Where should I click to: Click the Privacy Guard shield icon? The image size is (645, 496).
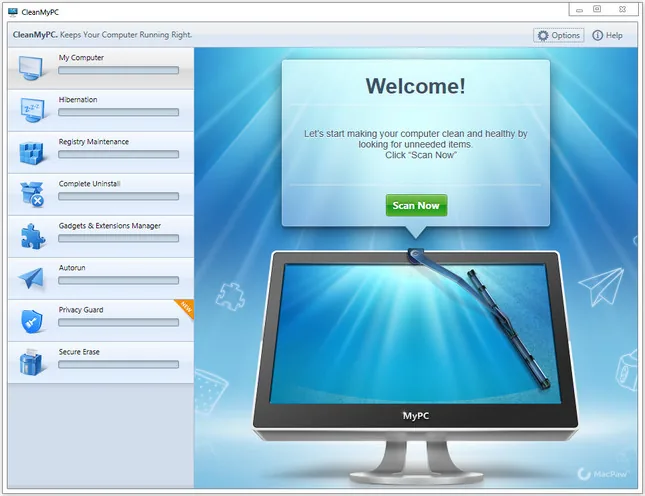[32, 321]
